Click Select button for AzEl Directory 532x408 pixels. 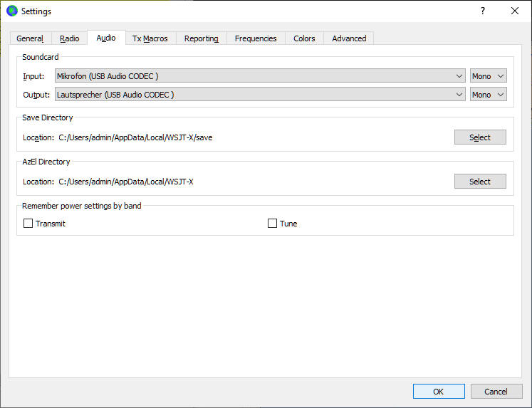point(480,182)
